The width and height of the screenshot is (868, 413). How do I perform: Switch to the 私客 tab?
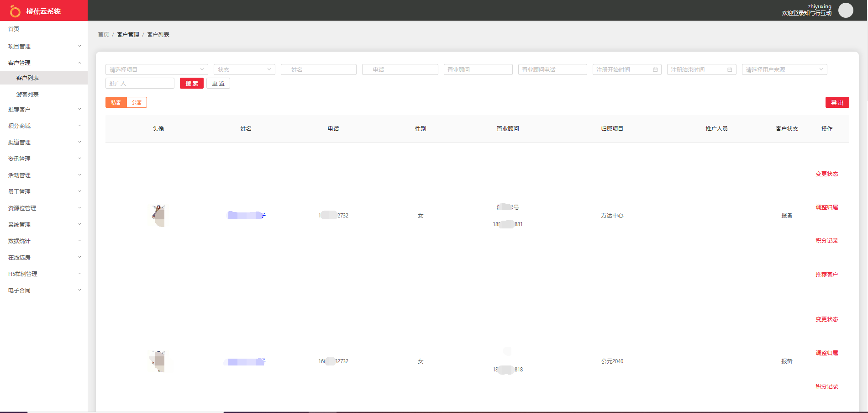click(x=116, y=102)
